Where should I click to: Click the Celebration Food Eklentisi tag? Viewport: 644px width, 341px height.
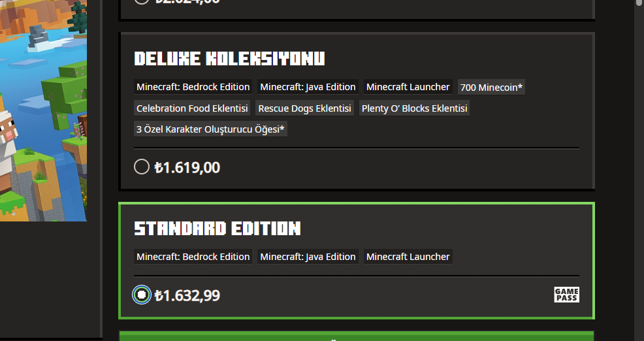tap(192, 108)
